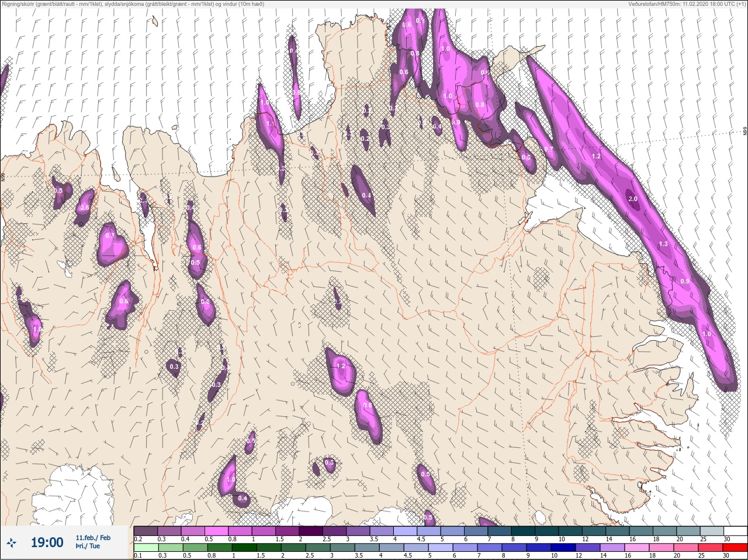Viewport: 748px width, 560px height.
Task: Click the date text '11.feb./ Feb'
Action: click(93, 538)
